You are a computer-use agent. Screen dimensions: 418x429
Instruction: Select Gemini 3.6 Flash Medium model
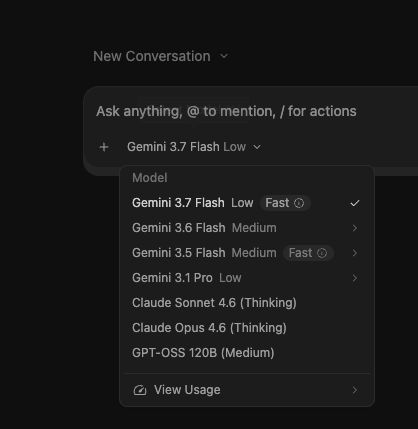tap(247, 228)
